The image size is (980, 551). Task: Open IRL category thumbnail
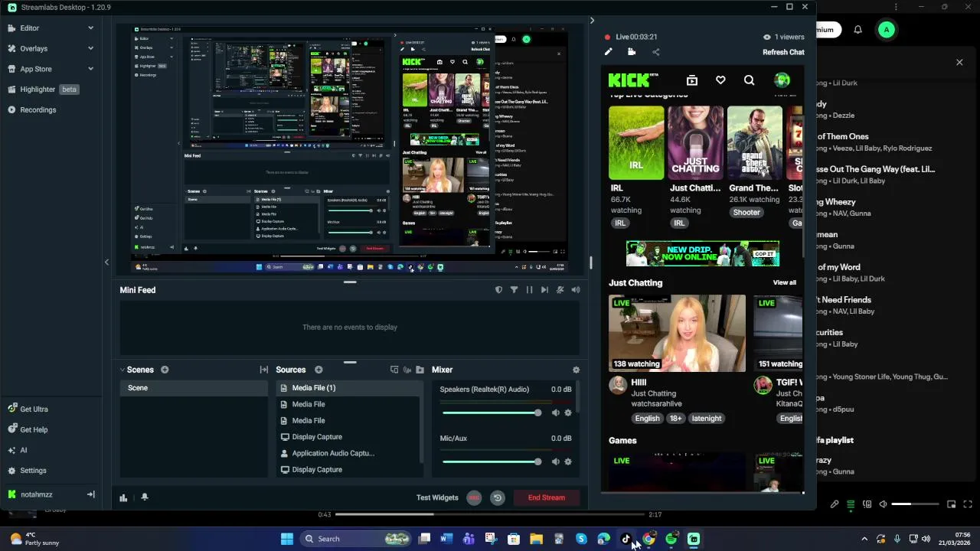click(636, 143)
